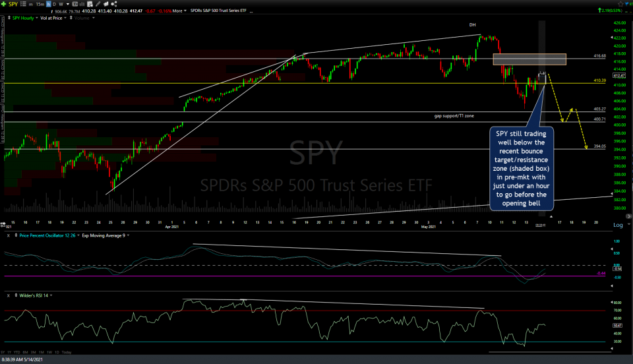Click the 416.68 horizontal line label

[x=599, y=56]
